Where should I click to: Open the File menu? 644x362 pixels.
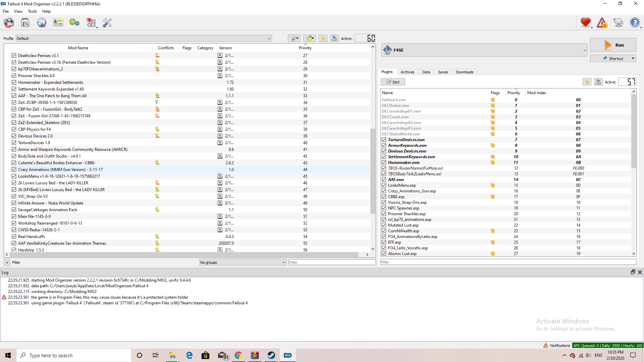click(x=6, y=11)
